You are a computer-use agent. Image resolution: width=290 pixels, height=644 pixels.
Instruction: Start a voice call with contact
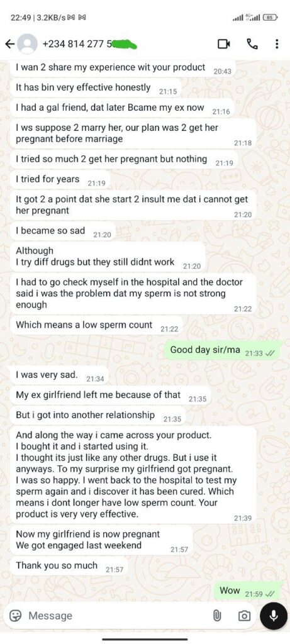(252, 43)
